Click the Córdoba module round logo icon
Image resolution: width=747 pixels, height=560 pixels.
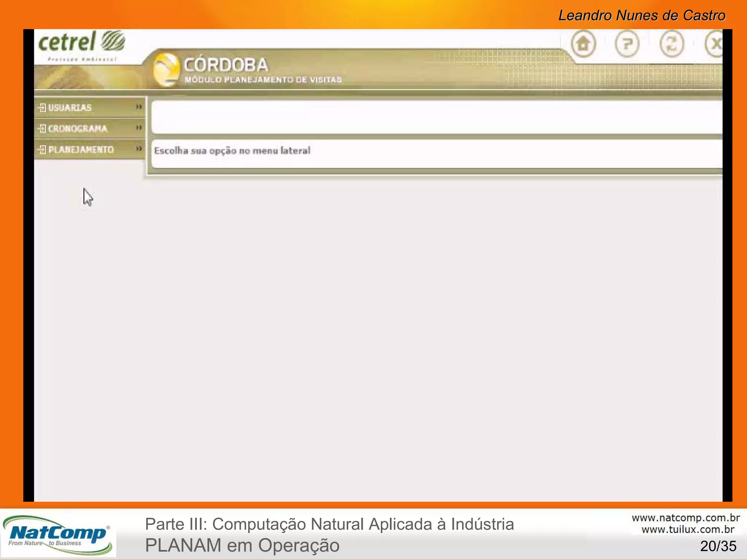tap(167, 69)
